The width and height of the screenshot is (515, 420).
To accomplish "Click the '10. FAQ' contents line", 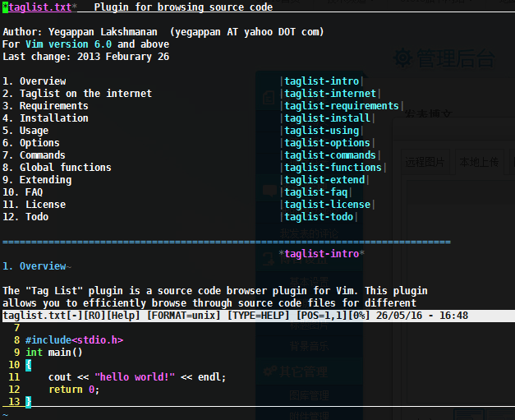I will (x=23, y=192).
